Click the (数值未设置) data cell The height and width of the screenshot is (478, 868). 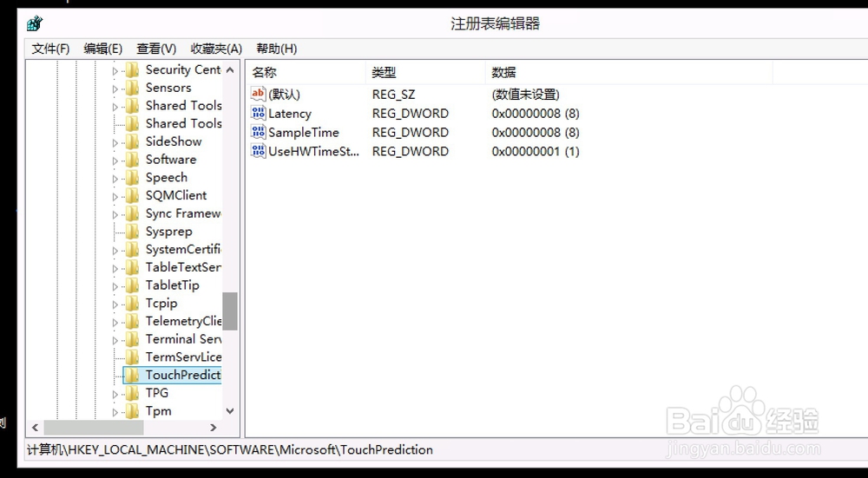(525, 95)
